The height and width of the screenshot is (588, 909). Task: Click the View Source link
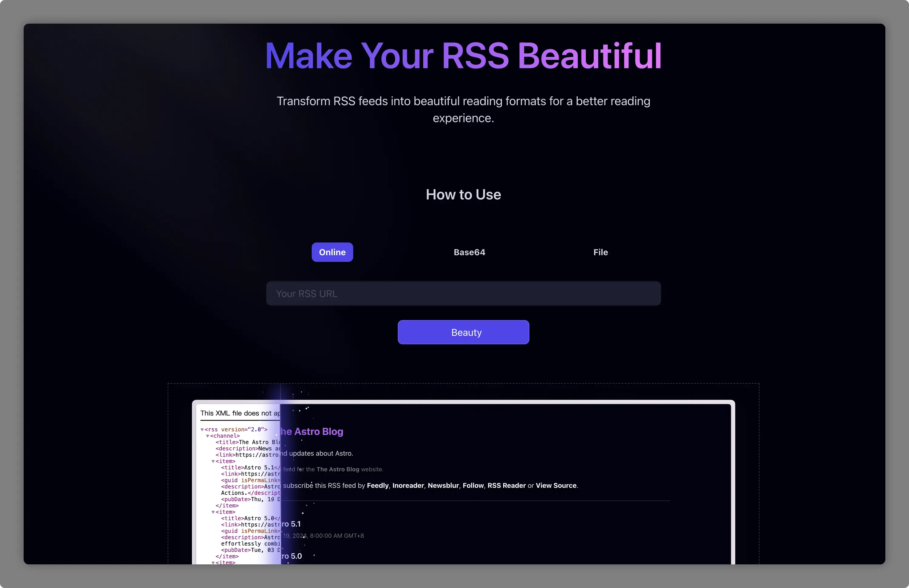[x=556, y=485]
